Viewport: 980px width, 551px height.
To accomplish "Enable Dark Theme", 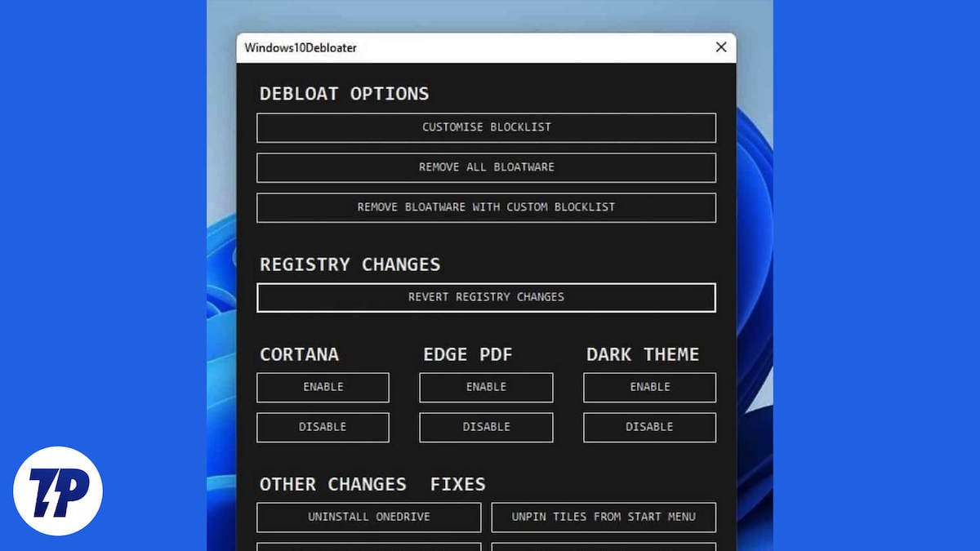I will (x=649, y=387).
